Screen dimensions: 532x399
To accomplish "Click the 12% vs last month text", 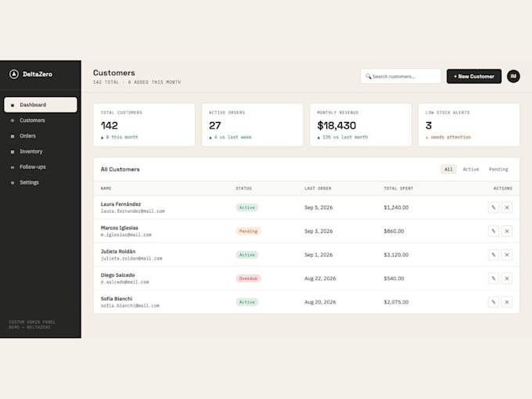I will tap(343, 137).
